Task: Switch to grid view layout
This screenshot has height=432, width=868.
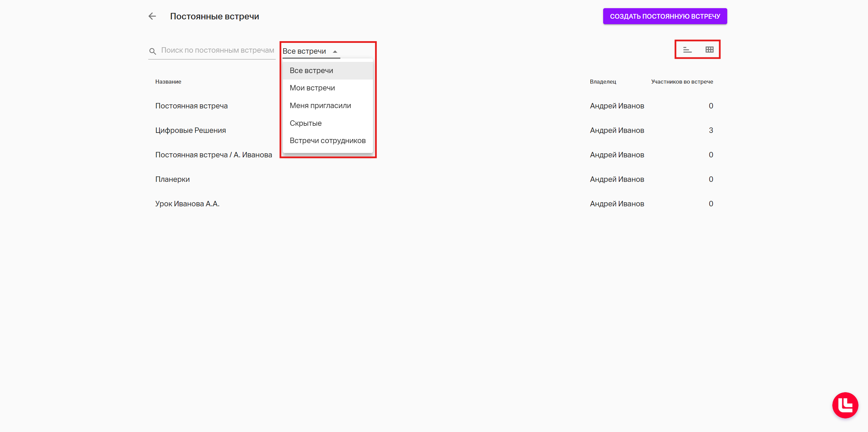Action: click(709, 50)
